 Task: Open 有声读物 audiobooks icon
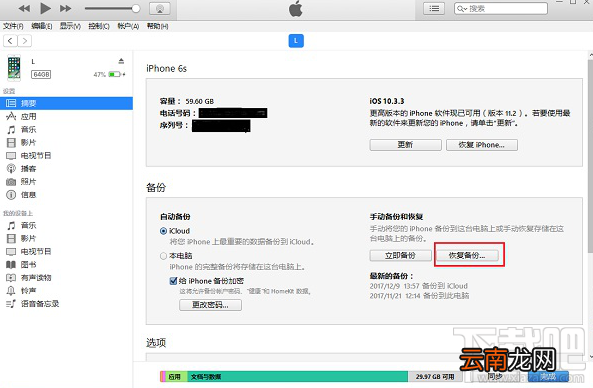(x=11, y=278)
